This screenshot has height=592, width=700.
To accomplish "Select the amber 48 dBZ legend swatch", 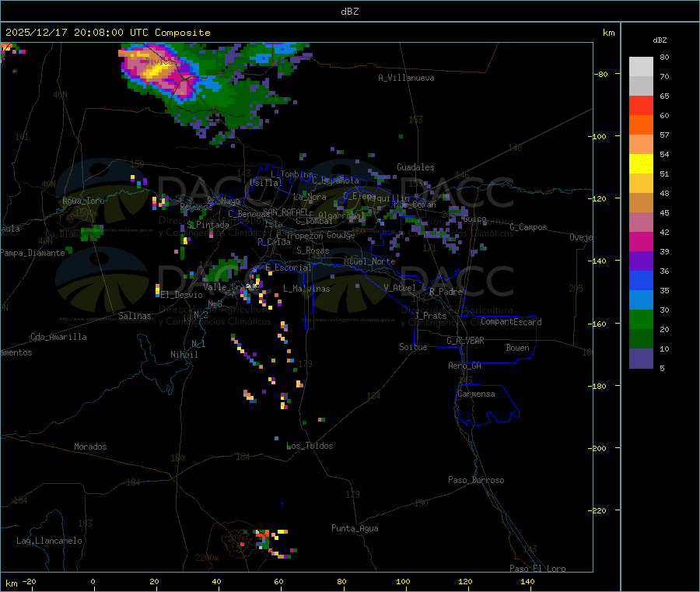I will tap(641, 184).
